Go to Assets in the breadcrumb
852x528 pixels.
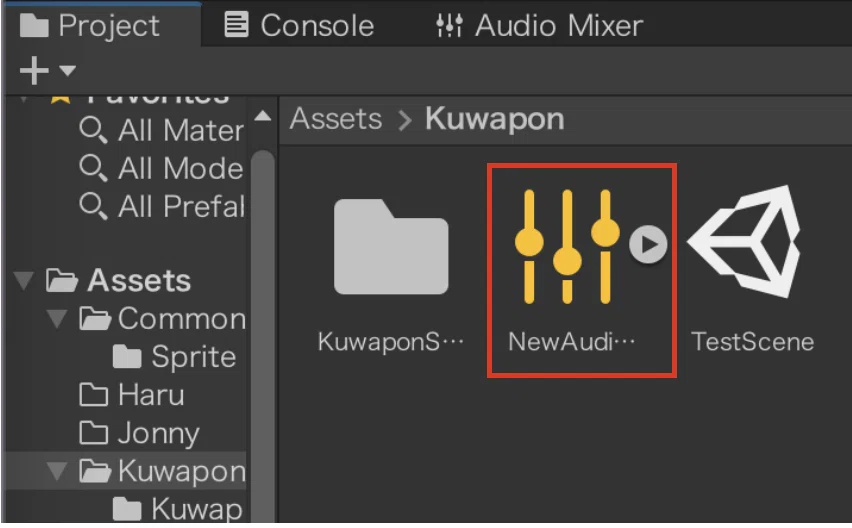pos(336,118)
